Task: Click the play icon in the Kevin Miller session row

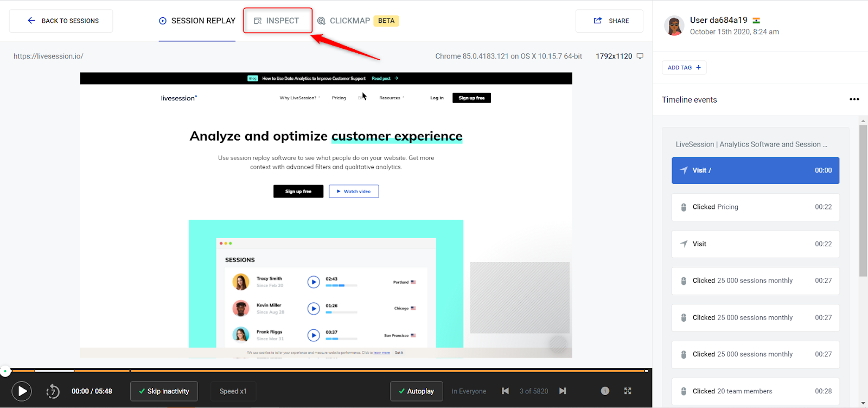Action: [314, 309]
